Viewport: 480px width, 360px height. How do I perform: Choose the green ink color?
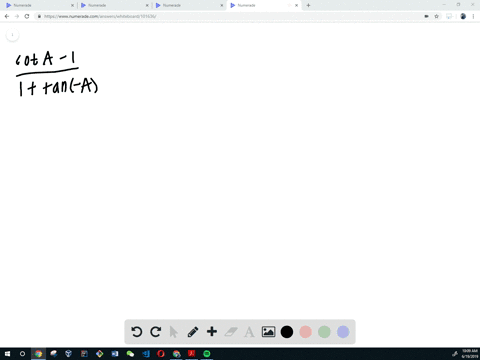324,332
